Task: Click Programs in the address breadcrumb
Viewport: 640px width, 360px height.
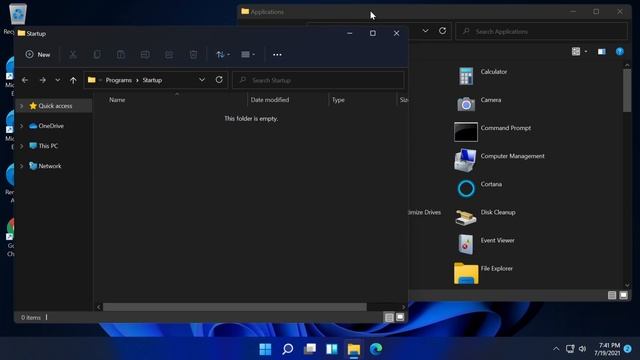Action: tap(118, 80)
